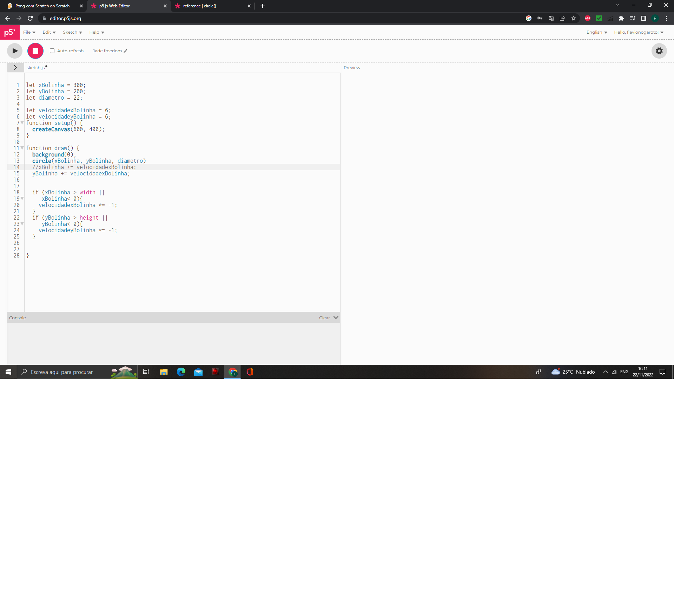Open the Extensions puzzle menu

(x=621, y=18)
